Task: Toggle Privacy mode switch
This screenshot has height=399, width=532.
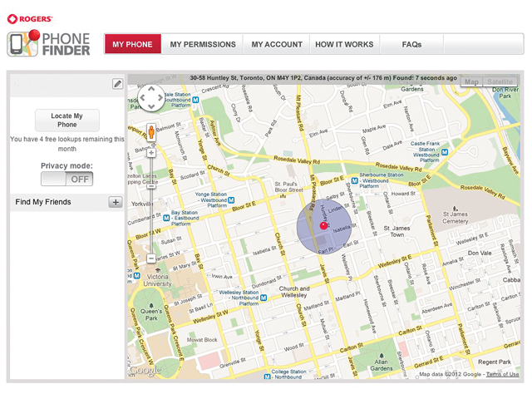Action: (x=67, y=179)
